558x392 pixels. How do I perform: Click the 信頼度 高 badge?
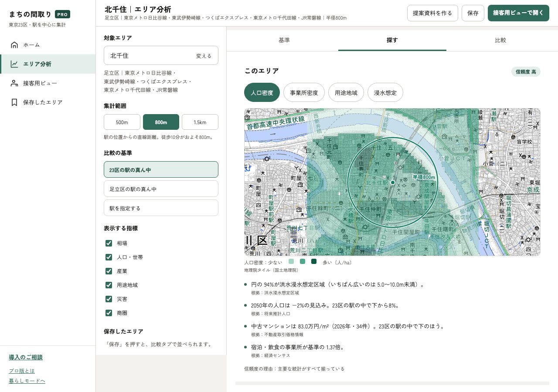coord(526,72)
